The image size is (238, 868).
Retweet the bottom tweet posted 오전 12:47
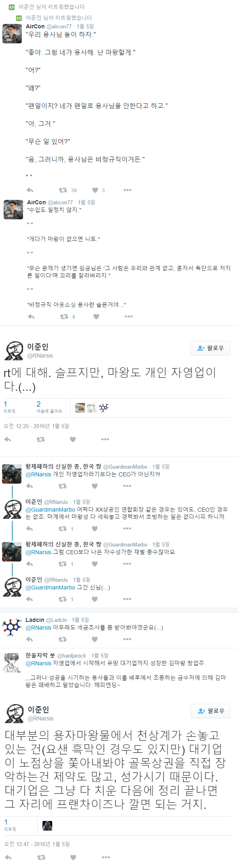pyautogui.click(x=41, y=857)
